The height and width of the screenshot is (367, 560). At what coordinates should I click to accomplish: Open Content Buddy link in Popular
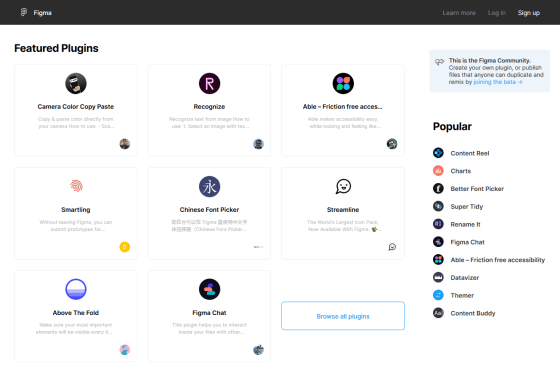click(x=473, y=313)
